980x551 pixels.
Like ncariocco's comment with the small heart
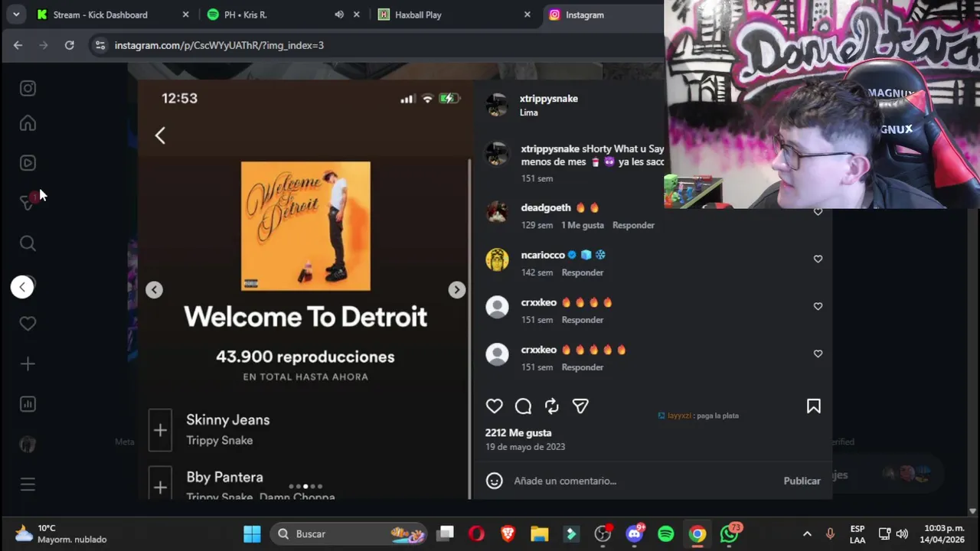[818, 259]
